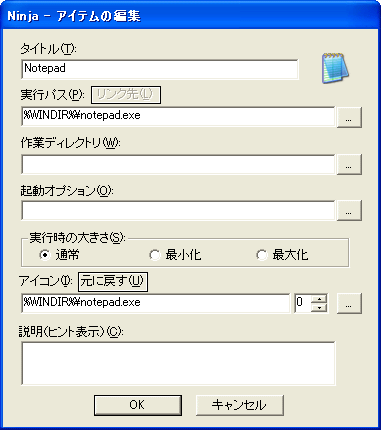
Task: Click the icon path text field
Action: click(x=156, y=303)
